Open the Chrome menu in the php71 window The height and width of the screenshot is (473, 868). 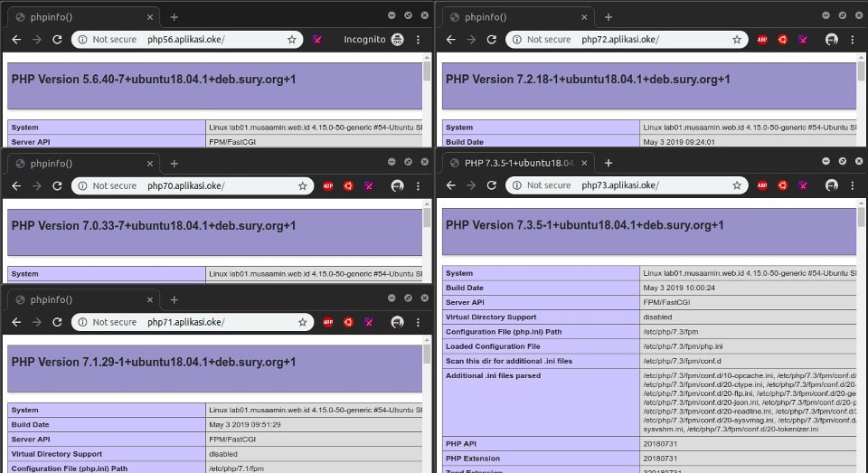(x=418, y=322)
